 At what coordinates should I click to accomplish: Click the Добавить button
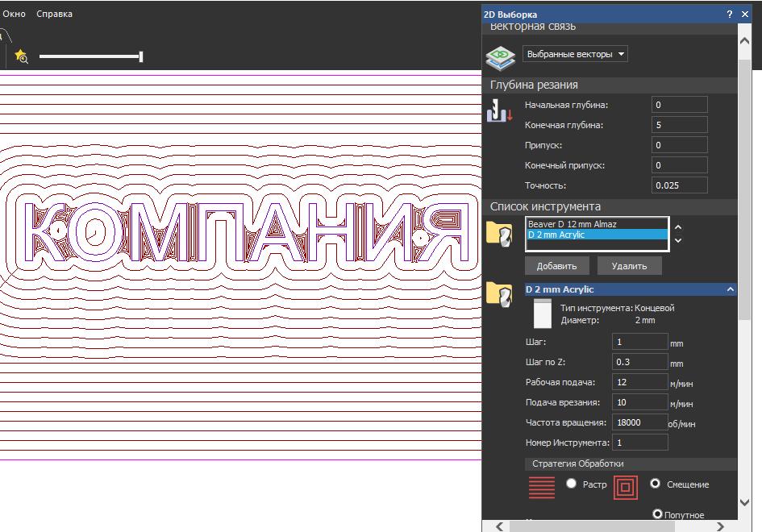[556, 266]
